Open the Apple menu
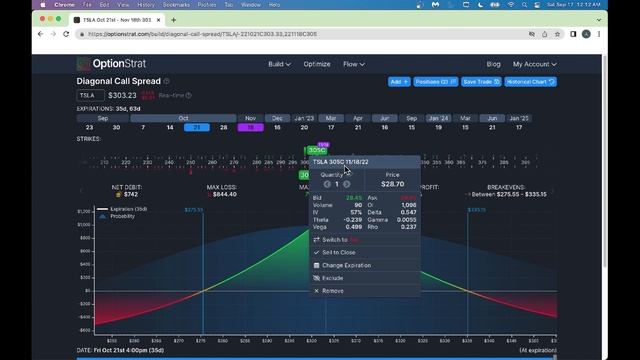This screenshot has height=360, width=640. coord(43,5)
